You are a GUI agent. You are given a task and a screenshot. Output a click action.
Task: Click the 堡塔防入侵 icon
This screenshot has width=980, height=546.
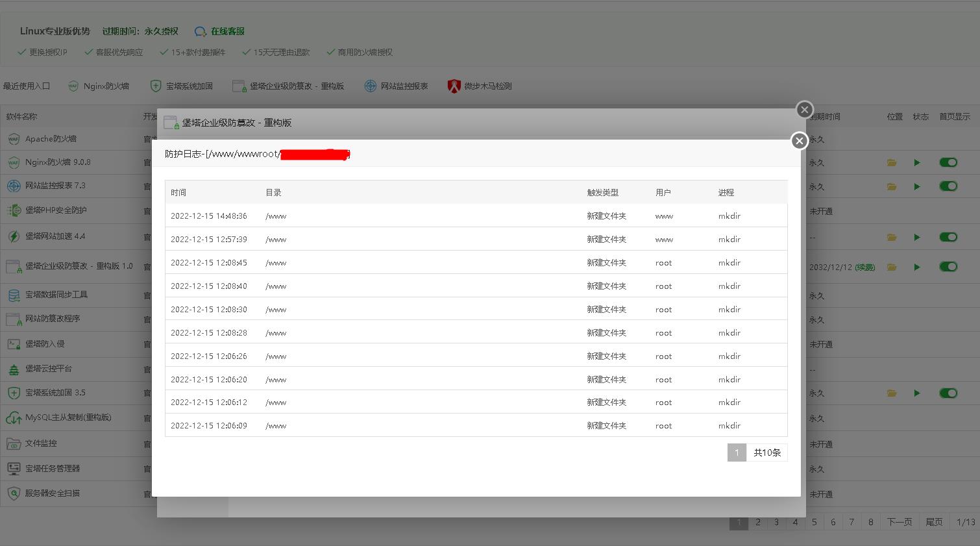tap(14, 344)
